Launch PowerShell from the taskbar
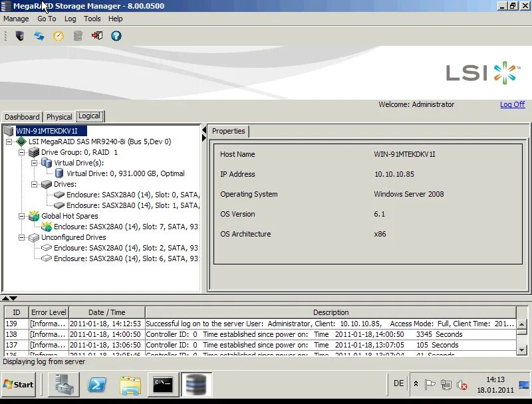This screenshot has height=404, width=532. (x=97, y=384)
